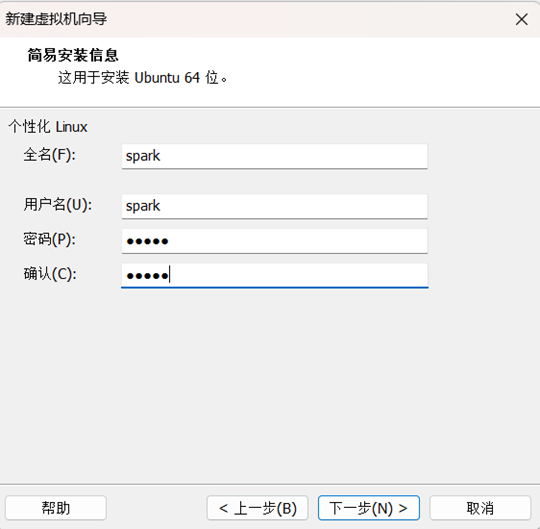Focus the 用户名(U) username input field
This screenshot has width=540, height=529.
click(x=274, y=206)
